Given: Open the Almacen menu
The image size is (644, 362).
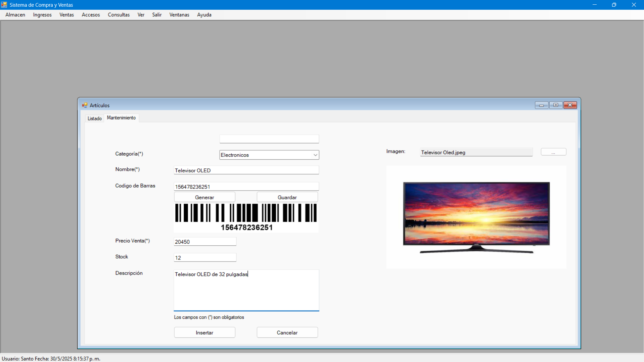Looking at the screenshot, I should 15,15.
